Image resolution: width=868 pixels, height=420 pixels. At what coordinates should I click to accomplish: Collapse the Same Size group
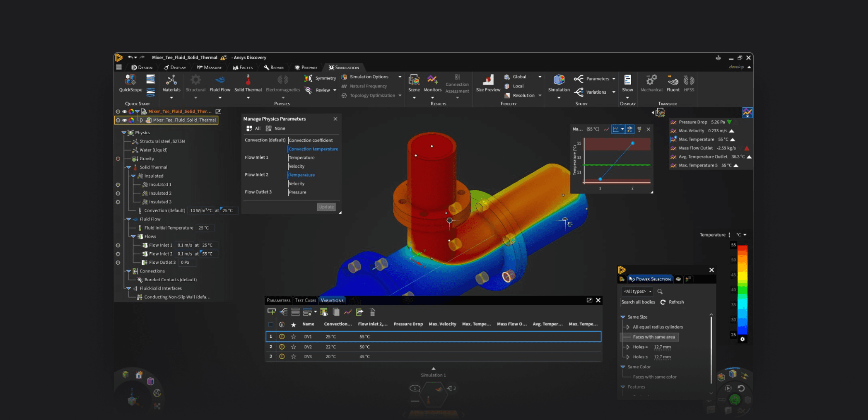click(x=623, y=317)
